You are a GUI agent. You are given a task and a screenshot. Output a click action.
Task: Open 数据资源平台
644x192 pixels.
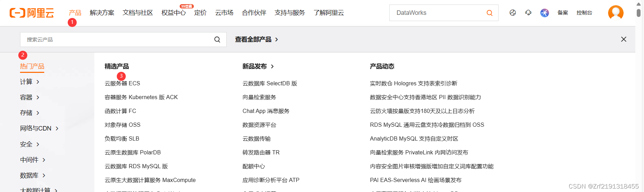pos(259,125)
